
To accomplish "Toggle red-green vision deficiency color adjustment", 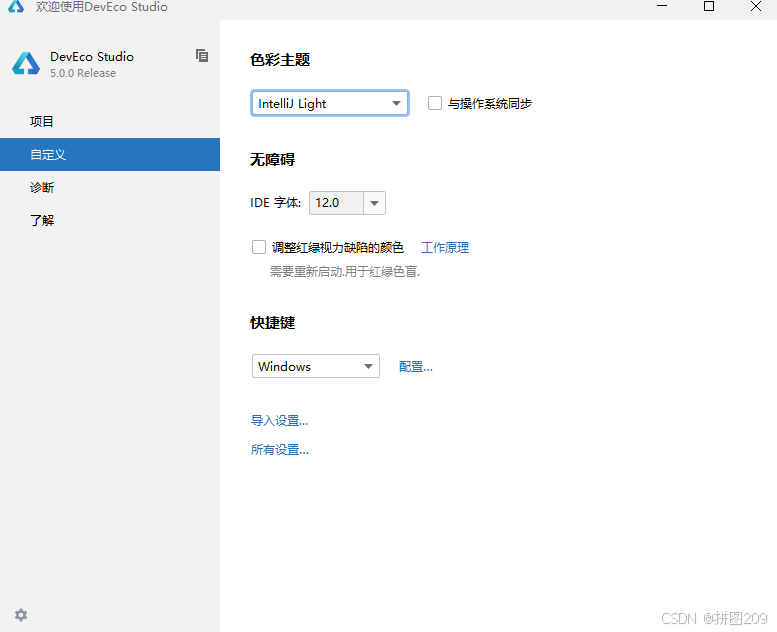I will click(x=259, y=247).
